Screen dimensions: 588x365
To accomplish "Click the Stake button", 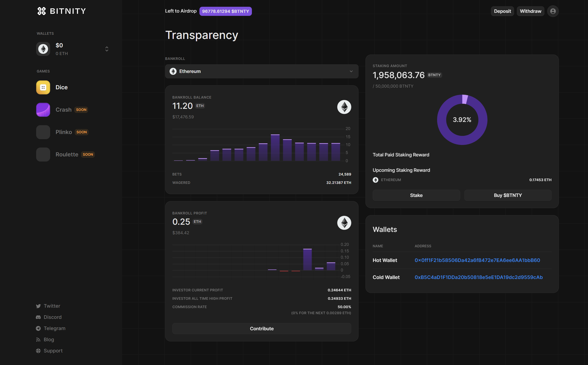I will 416,195.
